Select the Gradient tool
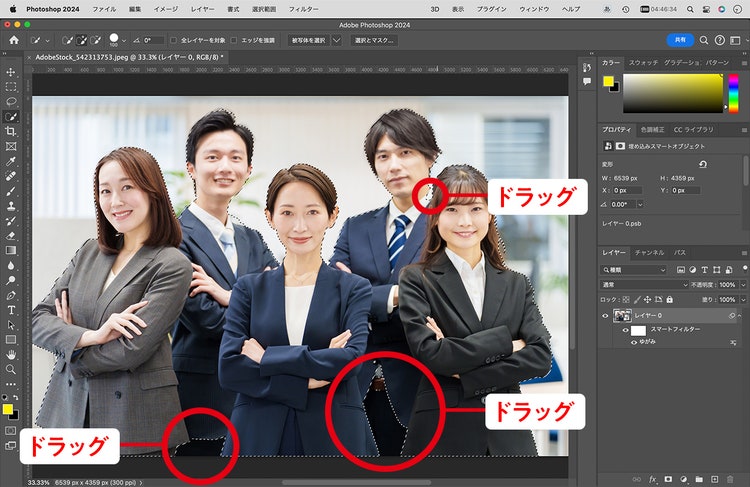 click(11, 250)
